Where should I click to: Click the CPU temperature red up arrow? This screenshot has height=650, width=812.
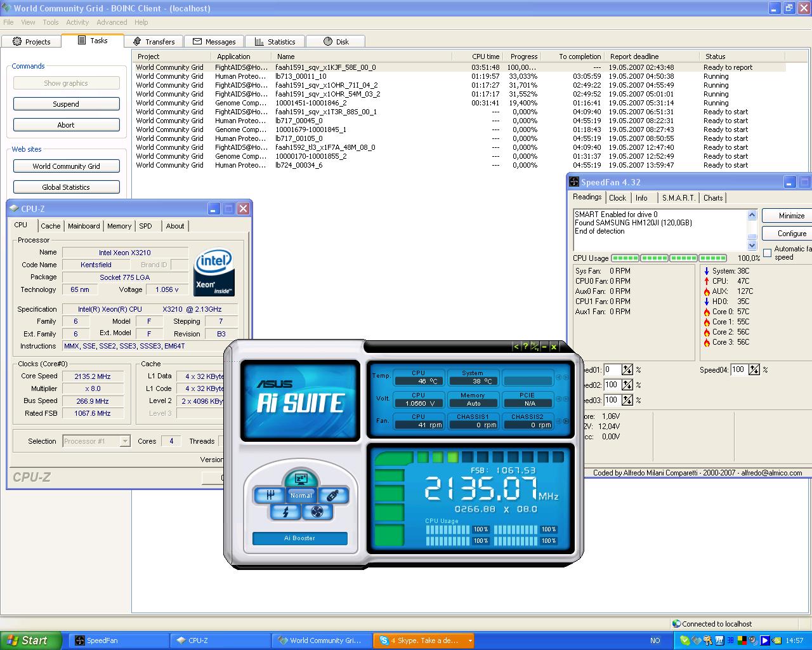[x=707, y=281]
